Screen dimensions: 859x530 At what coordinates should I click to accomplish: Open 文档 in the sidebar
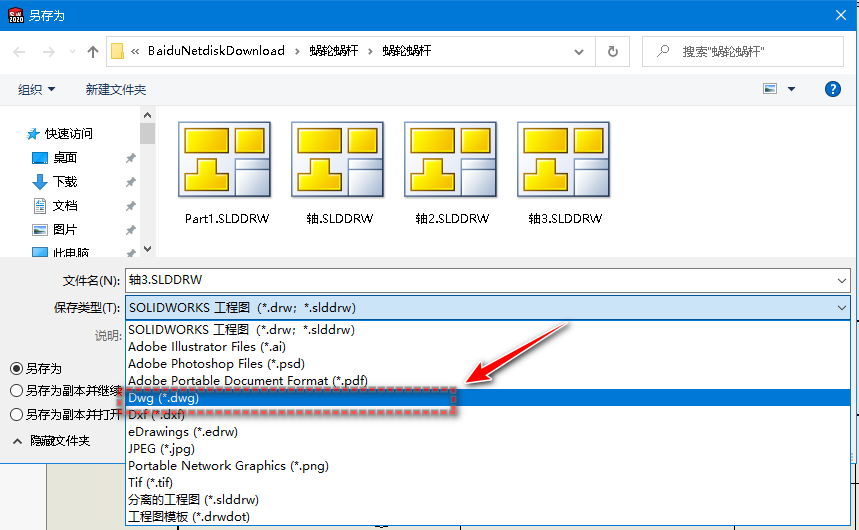click(x=54, y=206)
